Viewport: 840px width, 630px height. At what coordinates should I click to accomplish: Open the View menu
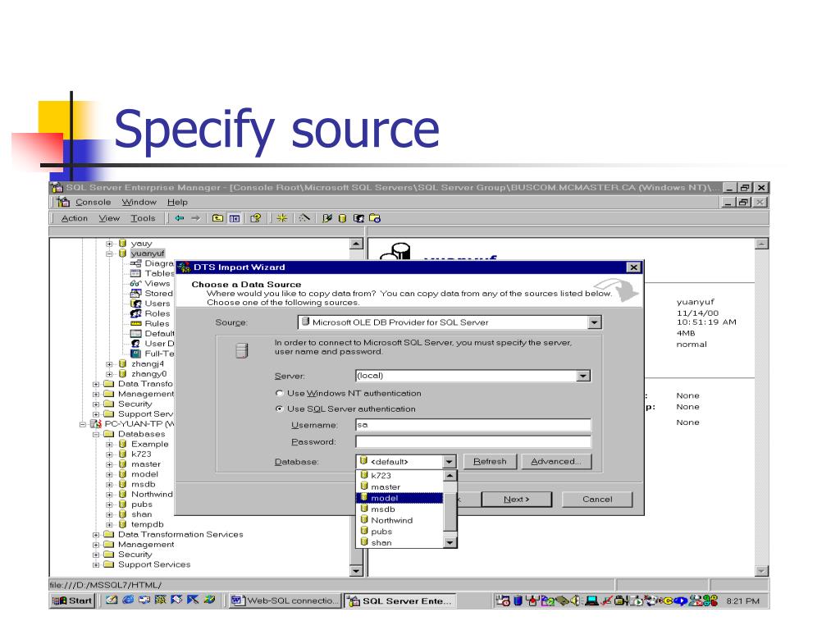coord(109,218)
